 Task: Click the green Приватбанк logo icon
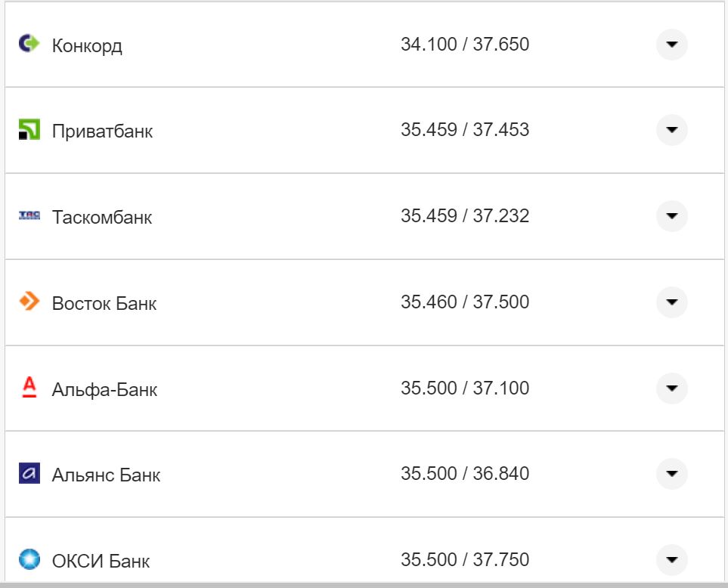point(29,129)
